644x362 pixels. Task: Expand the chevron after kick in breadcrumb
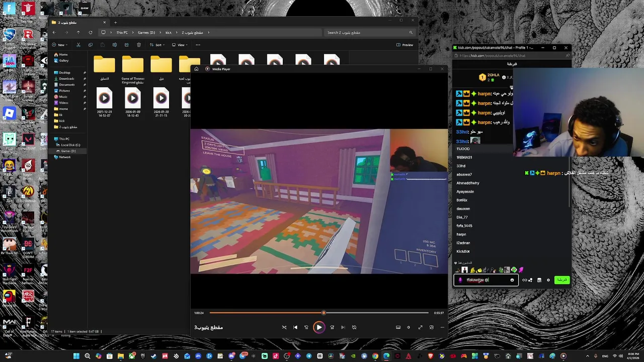176,33
